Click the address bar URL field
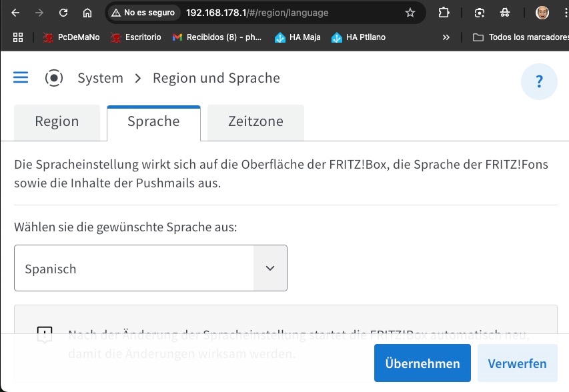Screen dimensions: 569x392 (290, 13)
